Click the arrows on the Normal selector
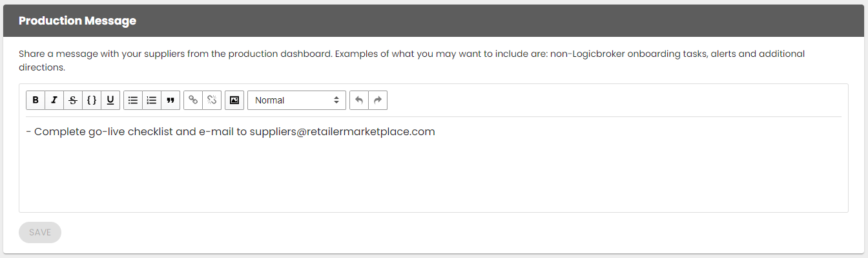This screenshot has width=868, height=258. (x=336, y=100)
